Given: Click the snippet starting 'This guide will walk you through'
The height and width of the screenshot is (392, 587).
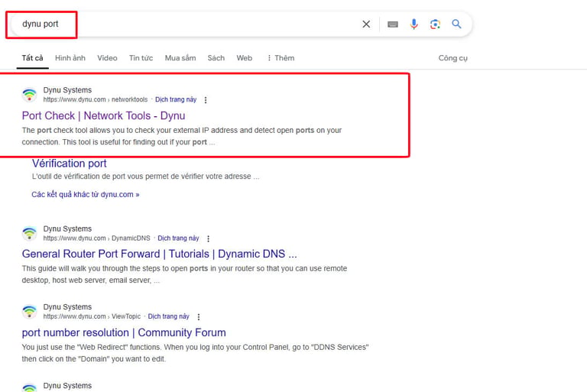Looking at the screenshot, I should coord(184,274).
